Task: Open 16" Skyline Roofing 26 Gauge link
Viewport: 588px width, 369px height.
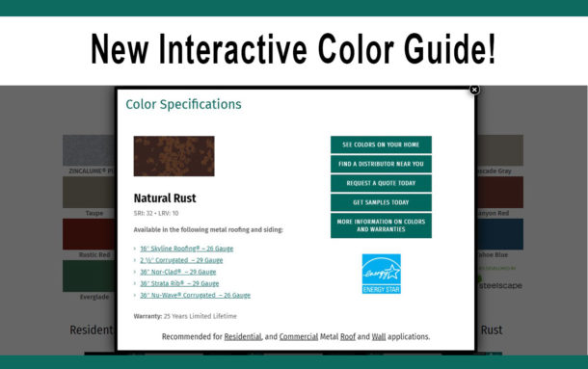Action: tap(187, 249)
